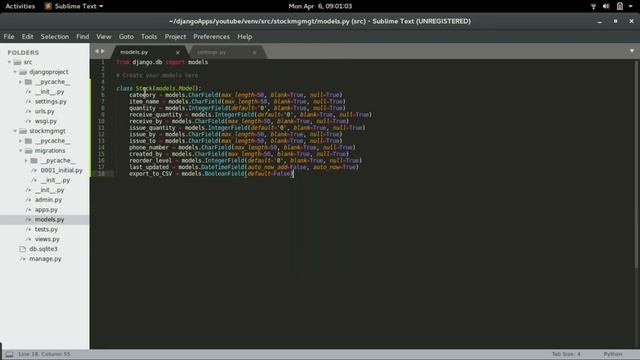
Task: Collapse the src folder
Action: pos(9,62)
